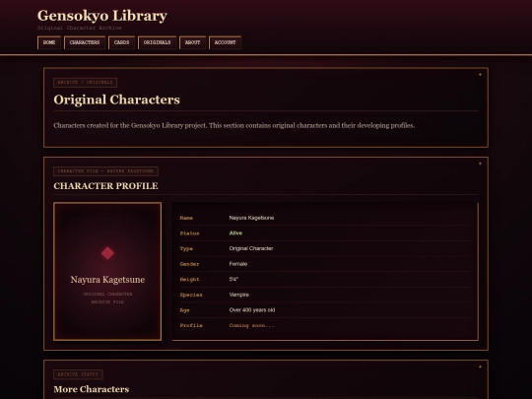Open the Home nav item
The width and height of the screenshot is (532, 399).
pos(49,42)
